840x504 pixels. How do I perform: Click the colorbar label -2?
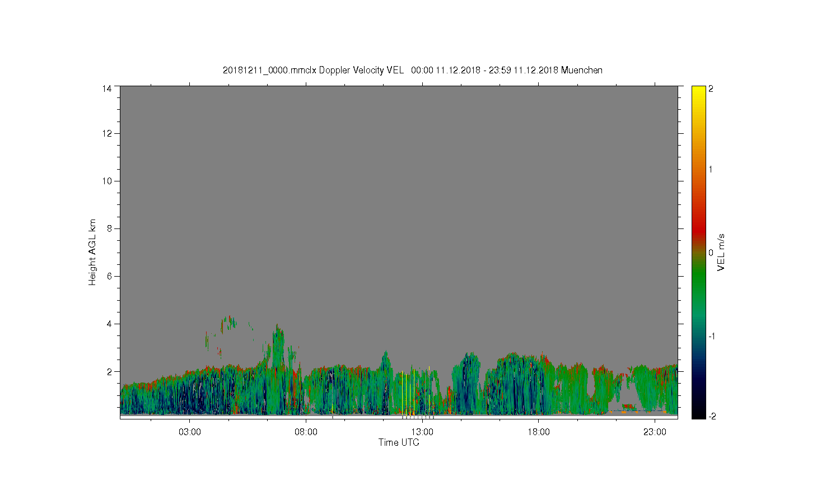tap(712, 417)
